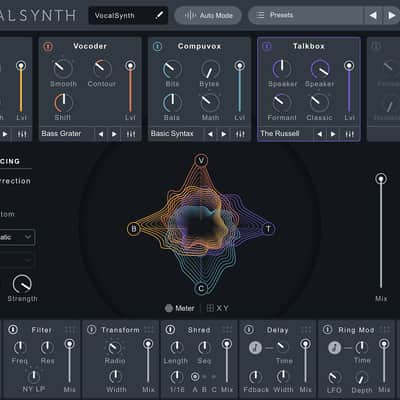
Task: Select next Compuvox preset after Basic Syntax
Action: click(x=224, y=134)
